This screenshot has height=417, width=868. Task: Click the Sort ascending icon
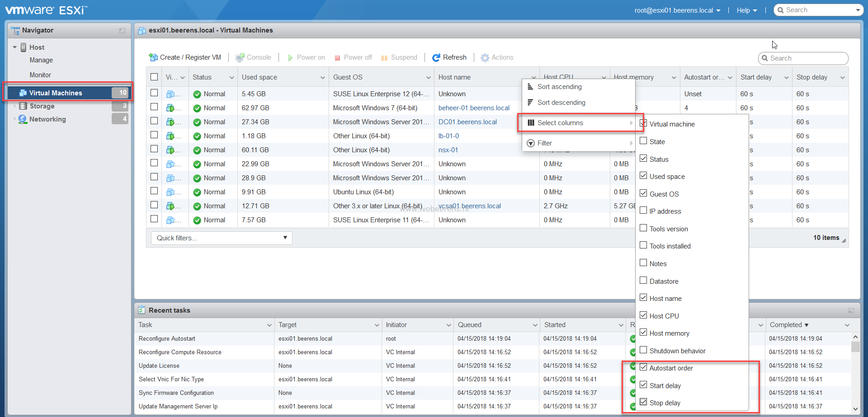point(531,87)
